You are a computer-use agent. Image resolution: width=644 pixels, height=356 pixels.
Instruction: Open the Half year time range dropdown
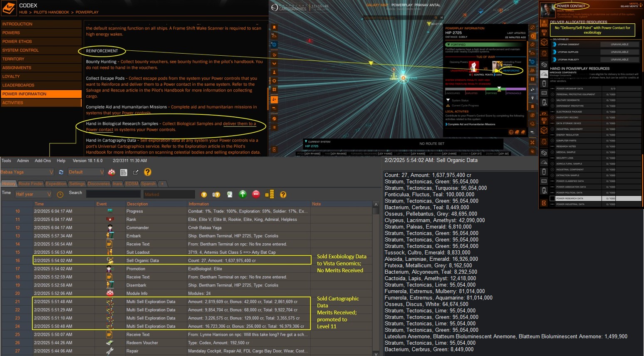click(x=33, y=194)
